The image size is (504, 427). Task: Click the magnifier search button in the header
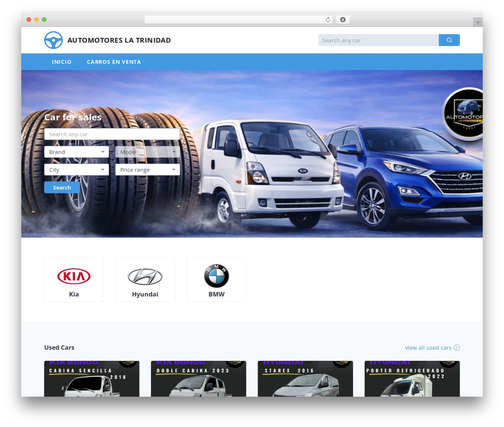coord(449,40)
